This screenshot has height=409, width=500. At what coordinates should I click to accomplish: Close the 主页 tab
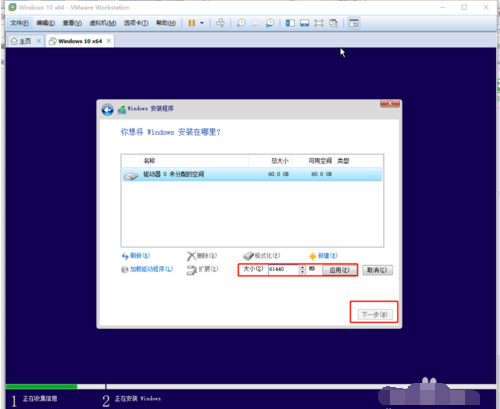coord(39,41)
